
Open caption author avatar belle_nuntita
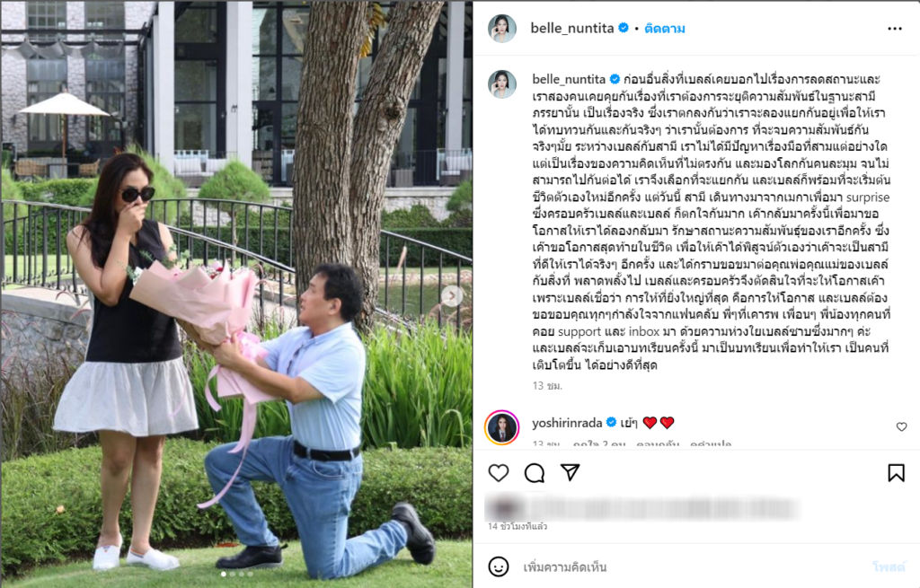[502, 83]
